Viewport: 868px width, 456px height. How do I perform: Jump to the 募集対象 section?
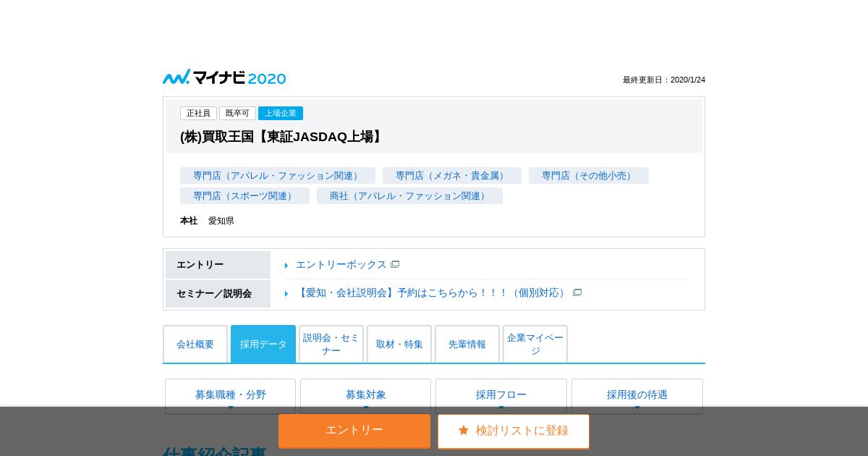[x=365, y=396]
